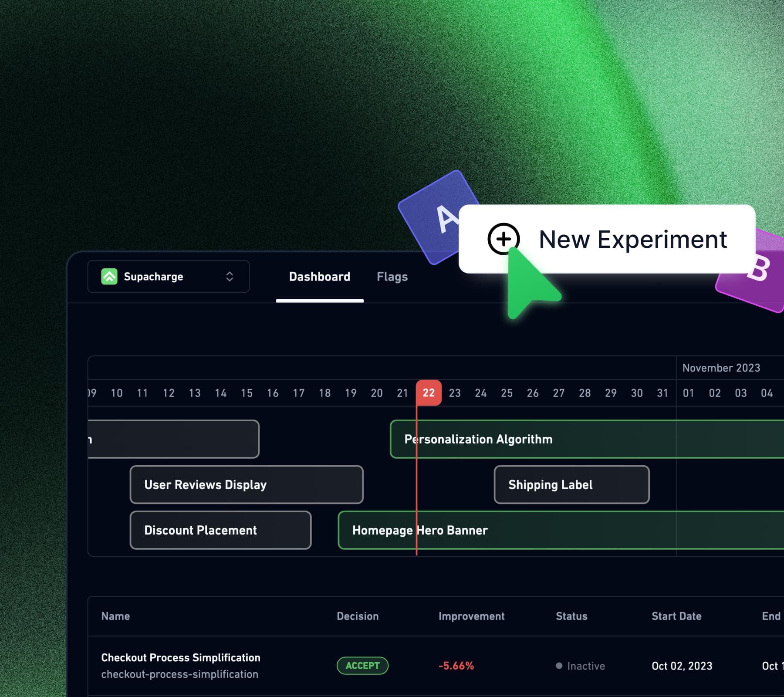Select today's date marker 22
This screenshot has height=697, width=784.
(x=429, y=393)
